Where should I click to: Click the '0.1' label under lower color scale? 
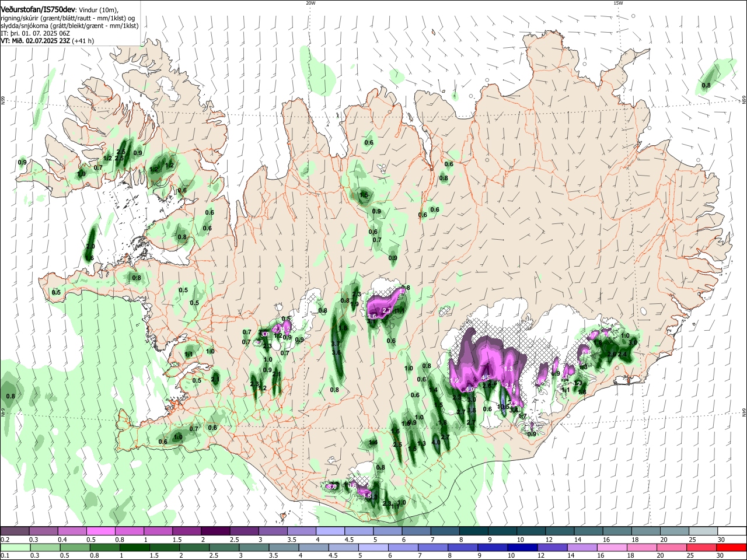[5, 556]
